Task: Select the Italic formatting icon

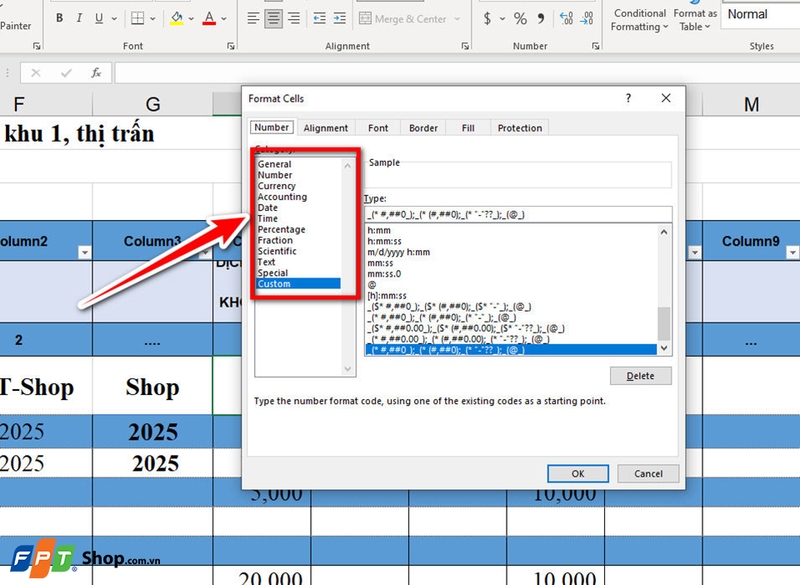Action: tap(79, 17)
